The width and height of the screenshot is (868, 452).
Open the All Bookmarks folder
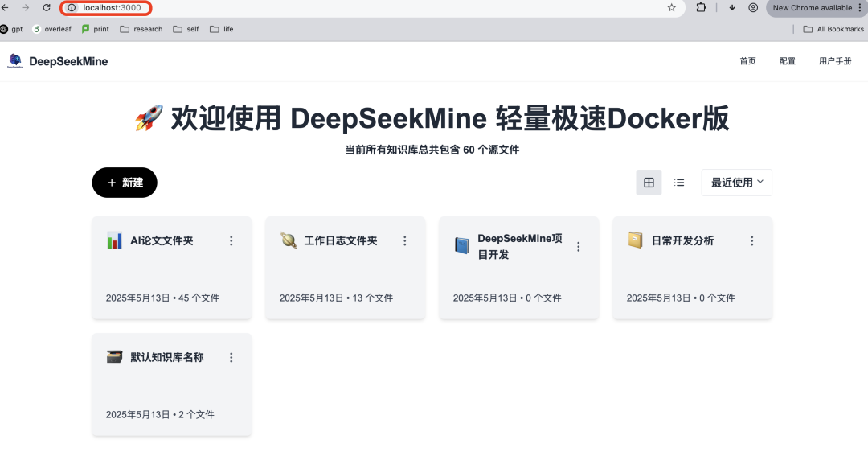click(833, 29)
